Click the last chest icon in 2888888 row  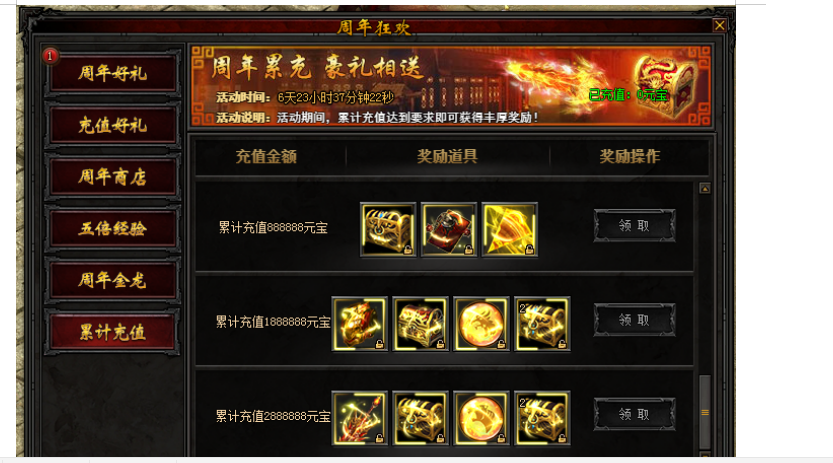542,418
